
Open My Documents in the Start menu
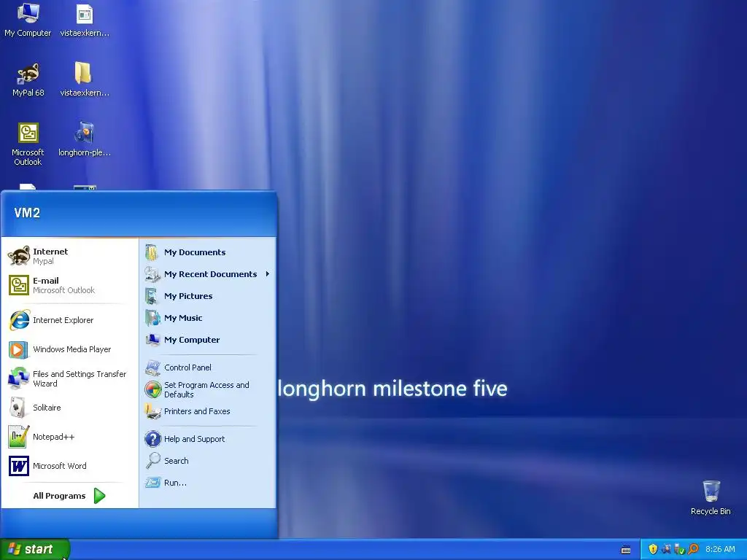(x=208, y=252)
